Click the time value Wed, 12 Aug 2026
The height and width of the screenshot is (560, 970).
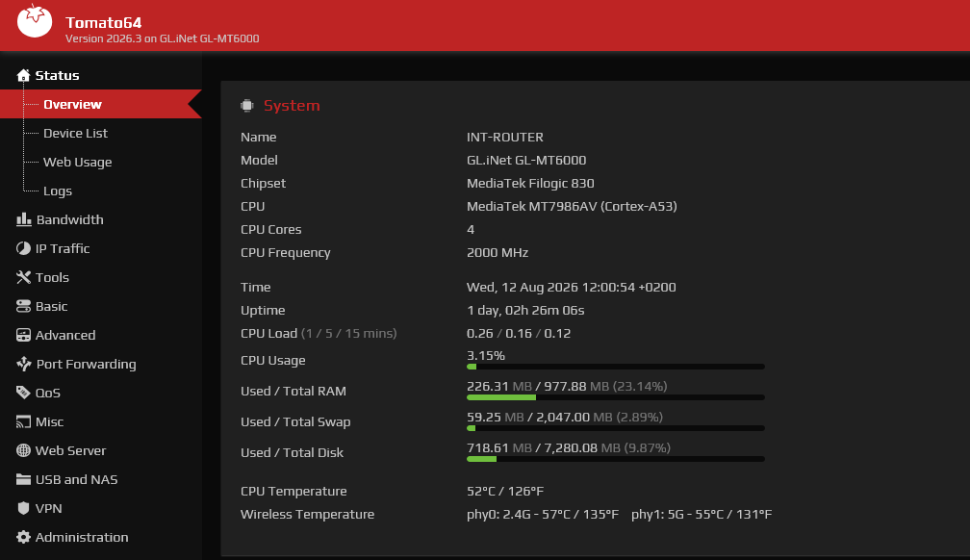[x=571, y=287]
